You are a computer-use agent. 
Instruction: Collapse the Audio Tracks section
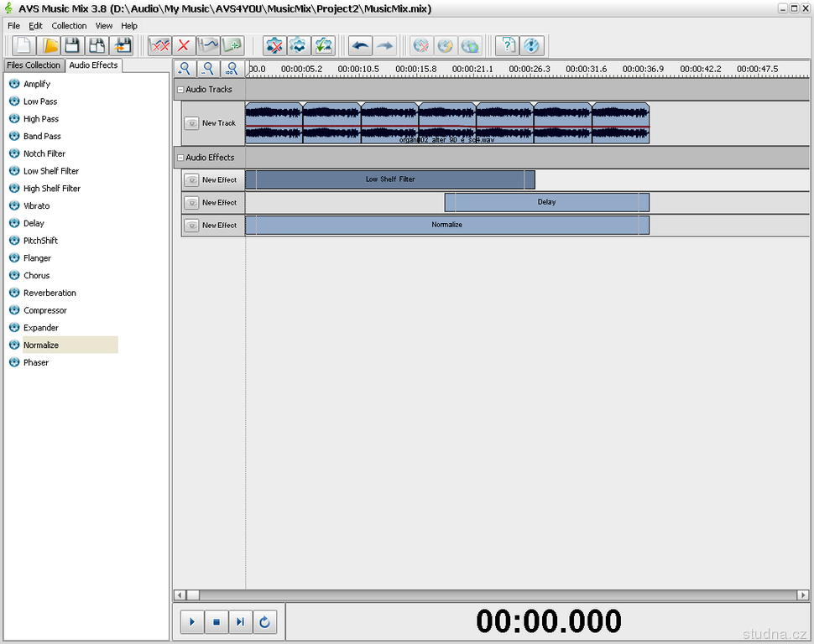point(180,90)
